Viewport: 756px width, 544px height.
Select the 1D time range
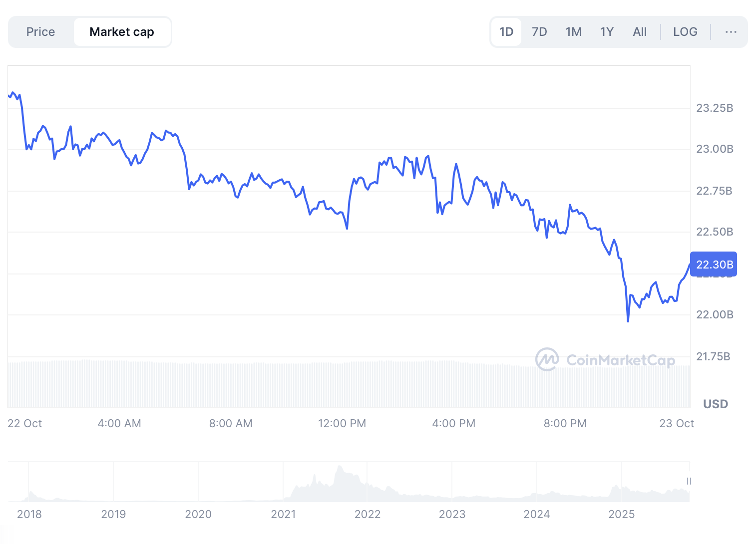506,32
